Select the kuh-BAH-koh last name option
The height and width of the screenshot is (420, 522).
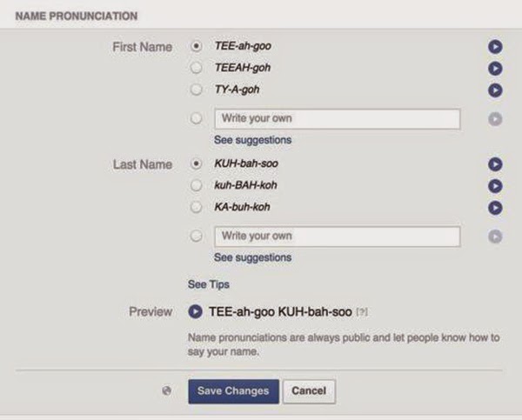click(196, 185)
